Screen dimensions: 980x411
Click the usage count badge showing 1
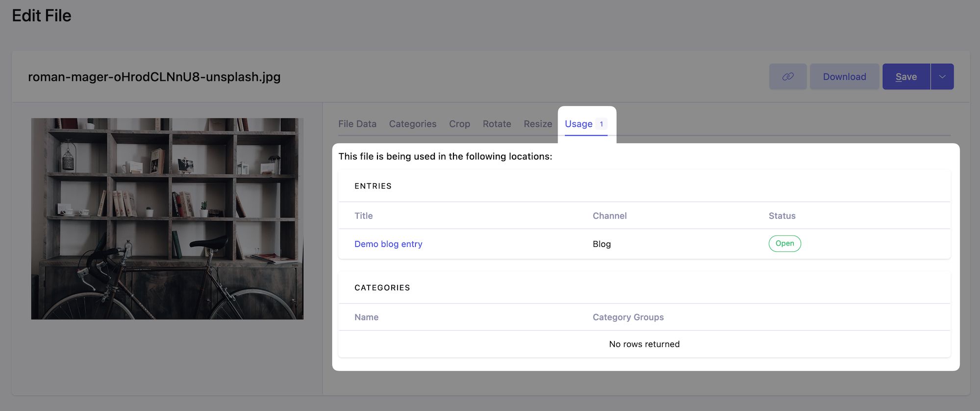(x=602, y=124)
